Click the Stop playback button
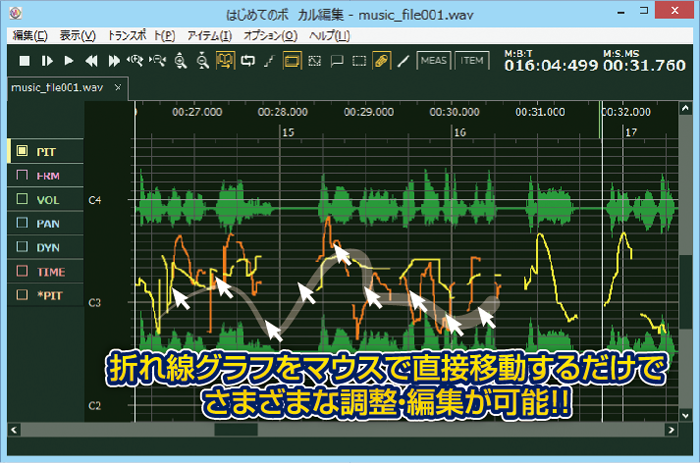This screenshot has width=700, height=463. 25,61
